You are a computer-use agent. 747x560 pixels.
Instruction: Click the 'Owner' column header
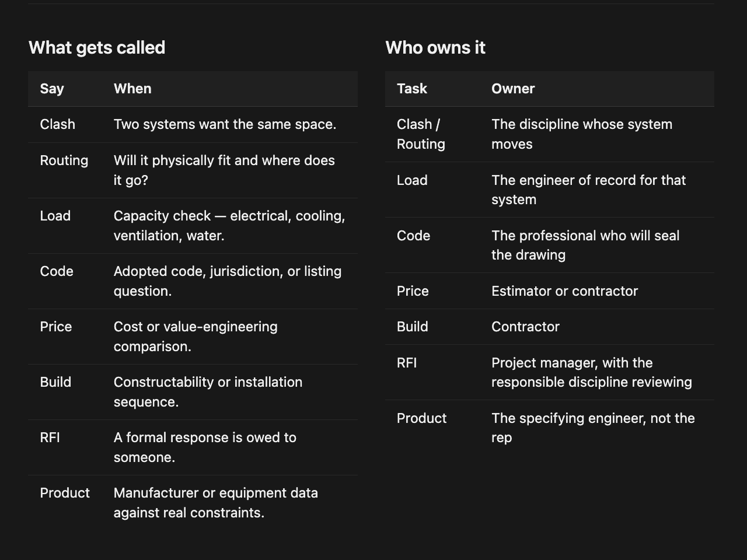tap(513, 89)
